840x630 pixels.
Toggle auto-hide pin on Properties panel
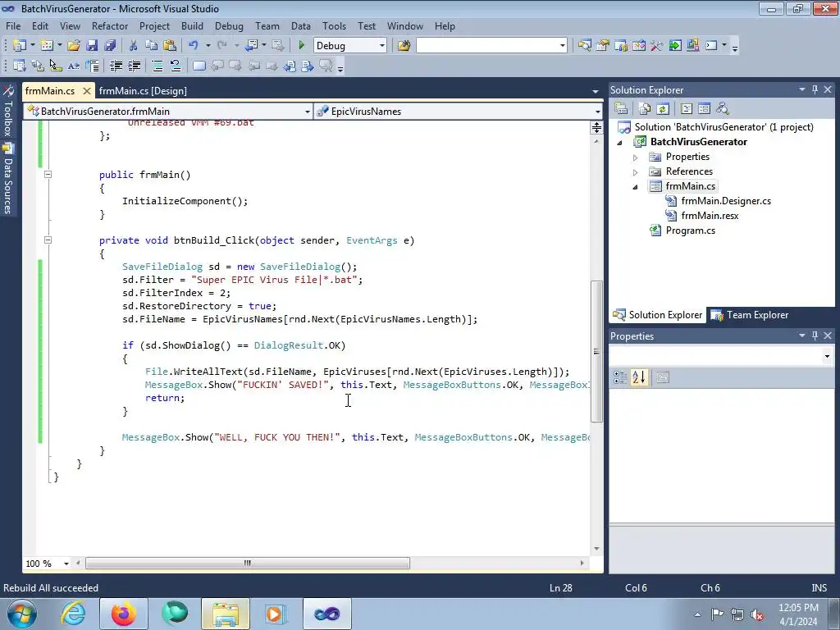[x=815, y=336]
